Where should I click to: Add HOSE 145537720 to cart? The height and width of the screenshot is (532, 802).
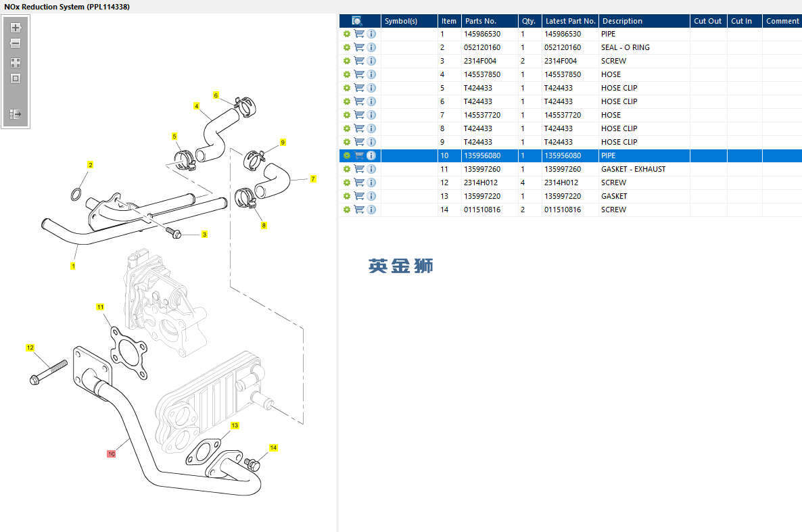(x=359, y=115)
